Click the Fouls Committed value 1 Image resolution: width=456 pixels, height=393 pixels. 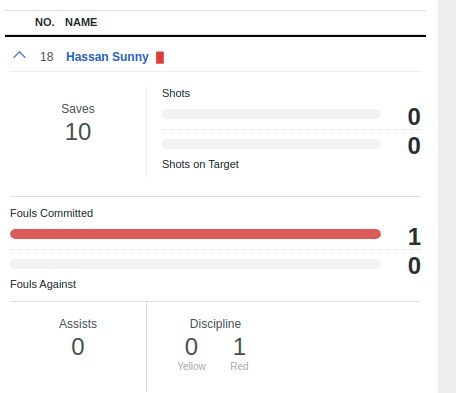pos(414,237)
